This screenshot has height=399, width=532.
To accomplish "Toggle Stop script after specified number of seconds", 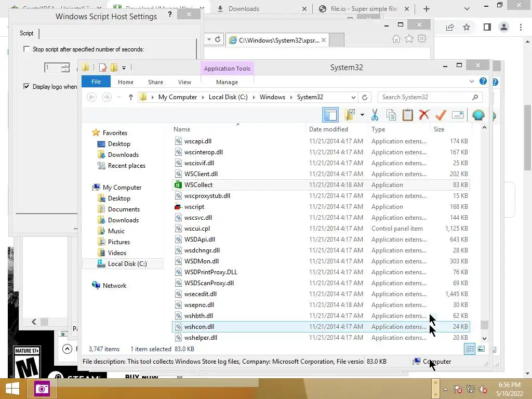I will tap(26, 49).
